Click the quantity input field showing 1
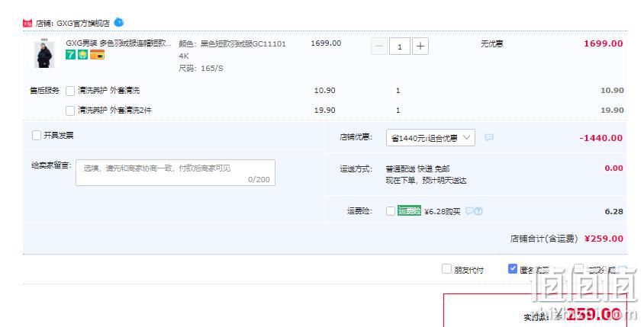Viewport: 644px width, 327px height. coord(400,46)
